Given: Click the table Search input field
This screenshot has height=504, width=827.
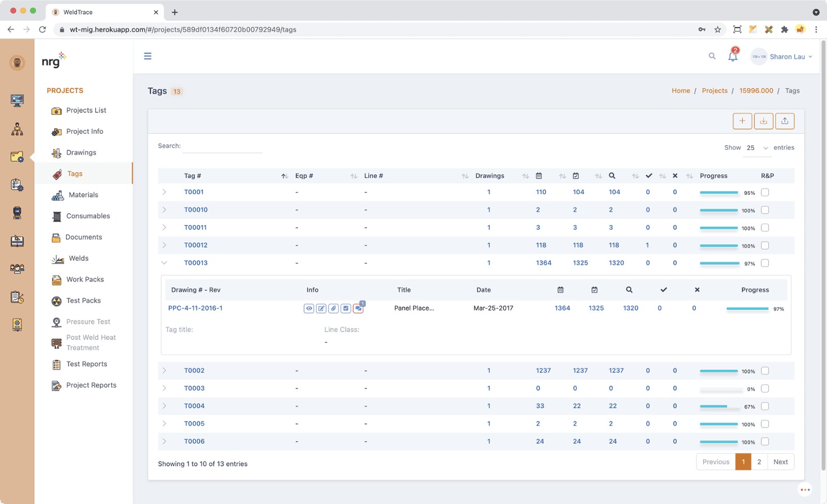Looking at the screenshot, I should [x=223, y=147].
